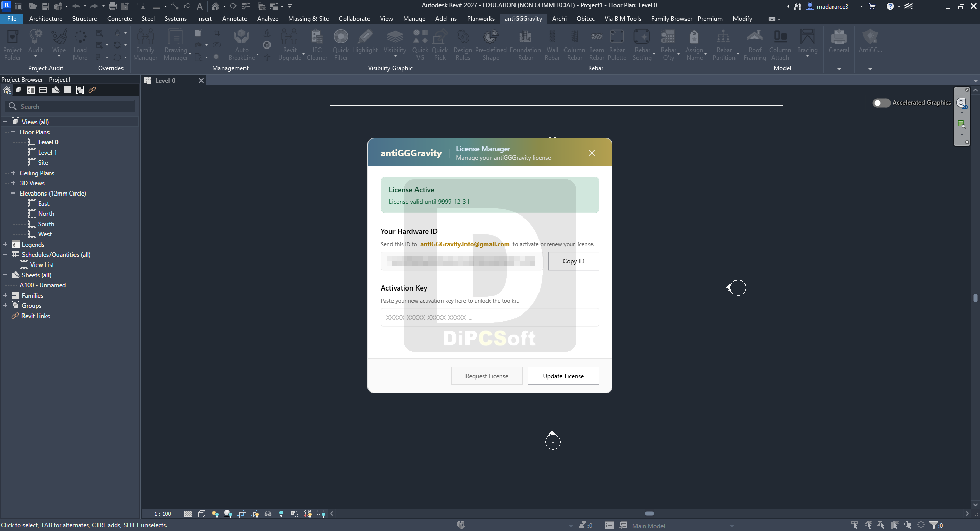
Task: Switch to the Collaborate ribbon tab
Action: pos(354,19)
